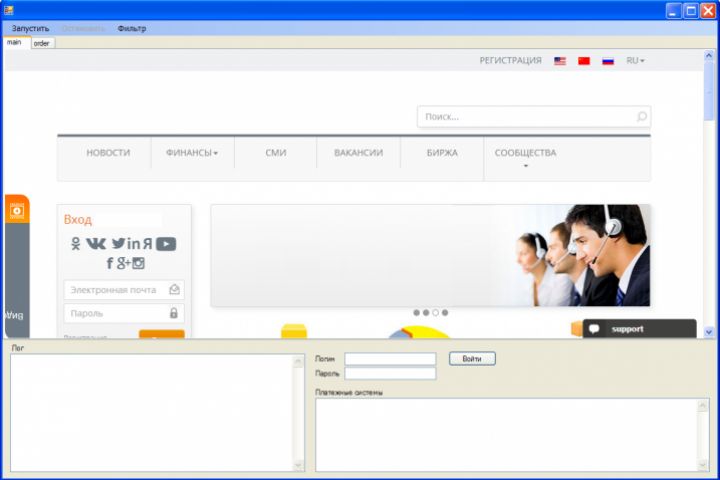
Task: Click the Войти button
Action: click(472, 359)
